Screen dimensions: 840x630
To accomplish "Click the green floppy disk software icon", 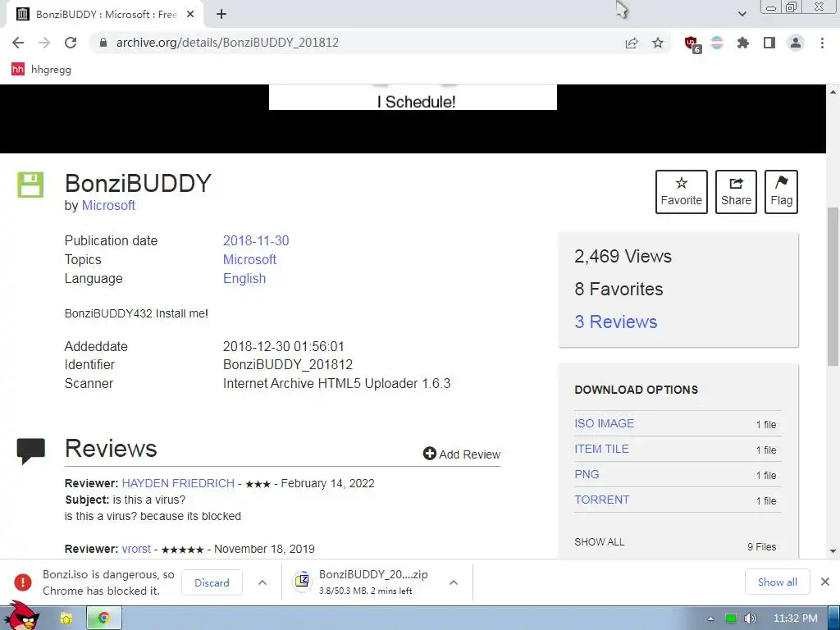I will (30, 185).
